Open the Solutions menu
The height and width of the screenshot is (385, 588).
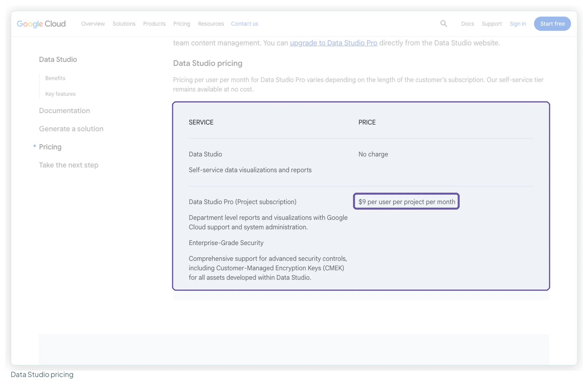[124, 24]
